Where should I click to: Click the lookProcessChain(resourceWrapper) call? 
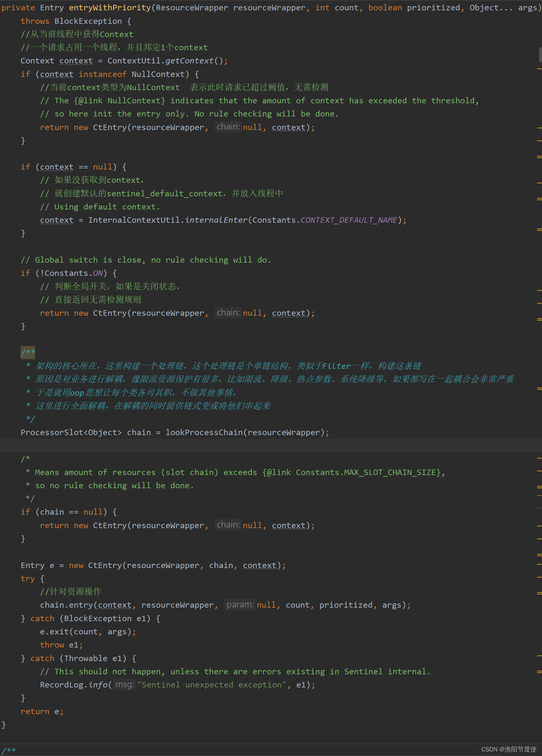tap(245, 432)
